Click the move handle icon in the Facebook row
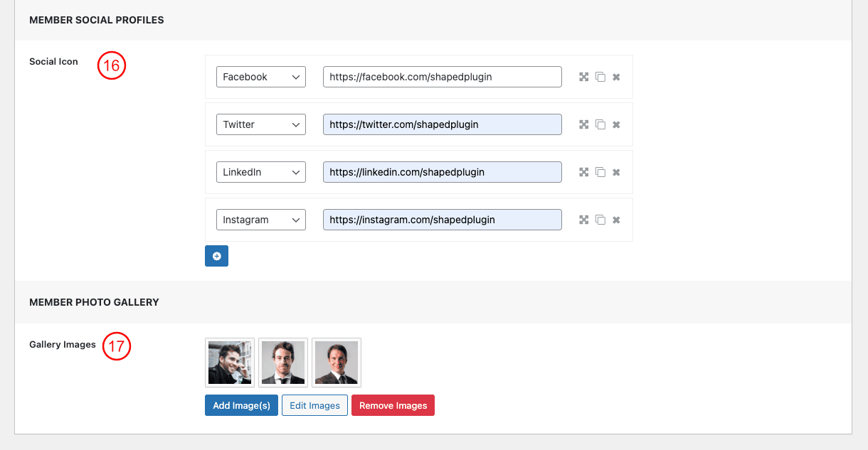 583,77
